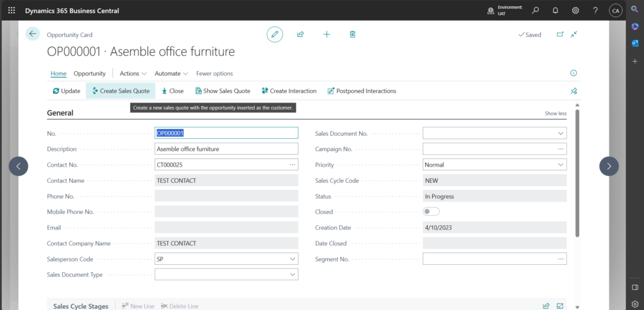Click the edit pencil icon

[x=275, y=35]
